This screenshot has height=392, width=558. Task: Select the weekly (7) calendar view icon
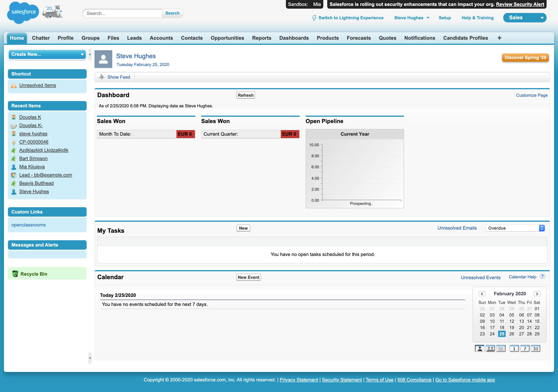525,348
